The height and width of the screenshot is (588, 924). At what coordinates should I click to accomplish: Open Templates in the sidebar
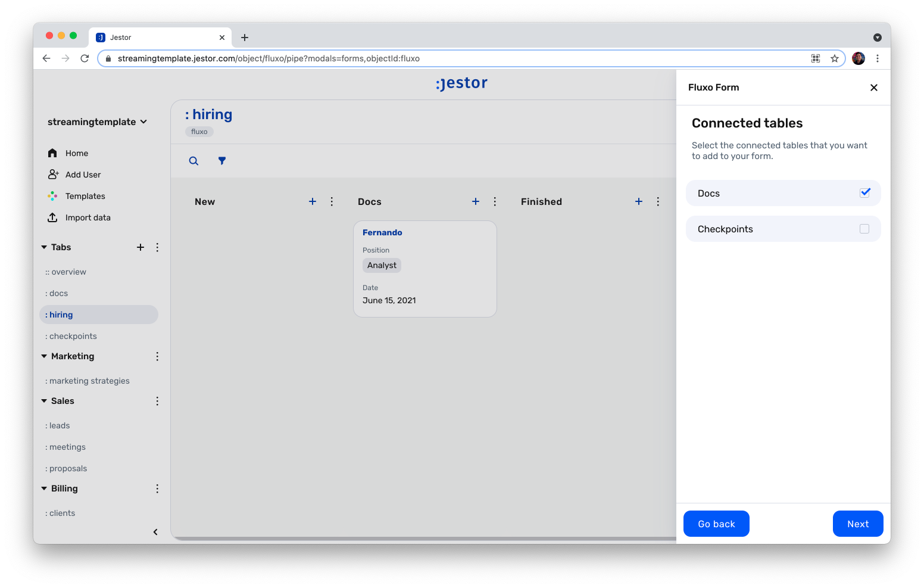coord(85,196)
